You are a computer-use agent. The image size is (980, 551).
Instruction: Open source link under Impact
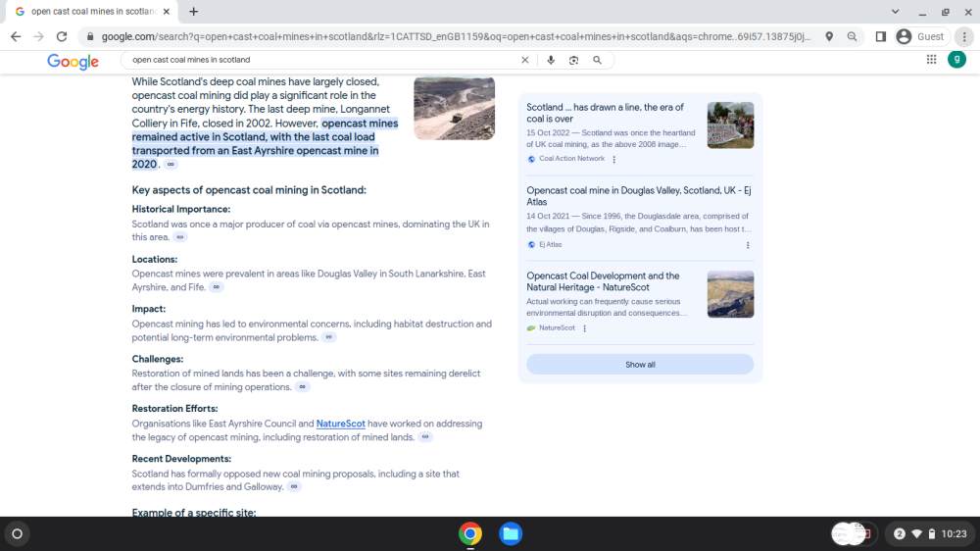click(x=328, y=337)
